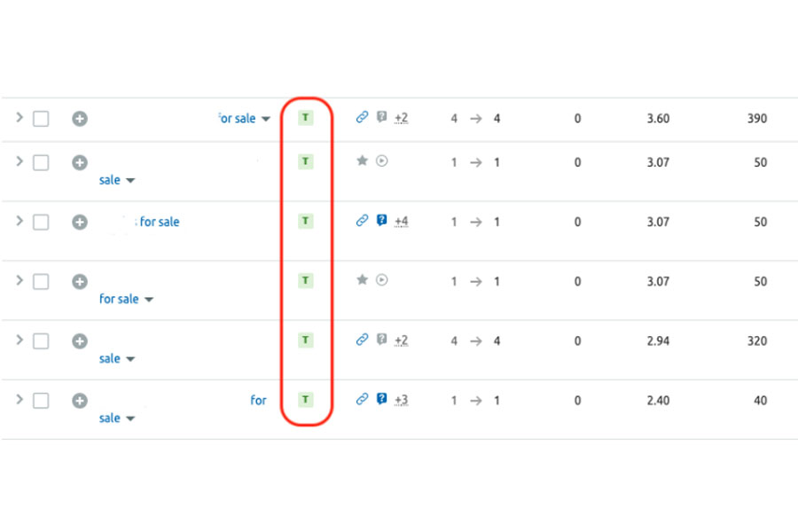Open 'sale' dropdown arrow in 2.94 row
The image size is (798, 532).
coord(130,359)
